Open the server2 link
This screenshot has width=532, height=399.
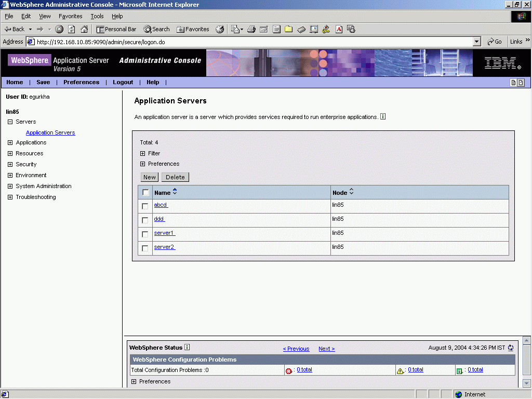pos(164,247)
